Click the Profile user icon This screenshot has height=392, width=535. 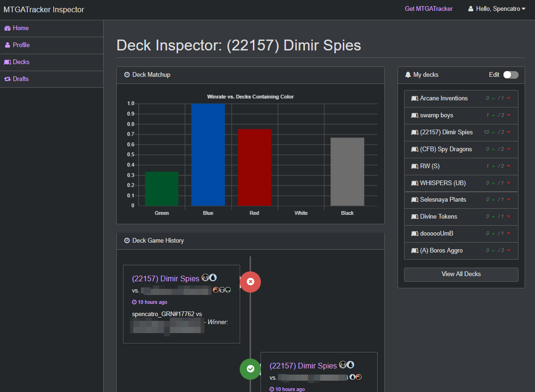point(8,45)
